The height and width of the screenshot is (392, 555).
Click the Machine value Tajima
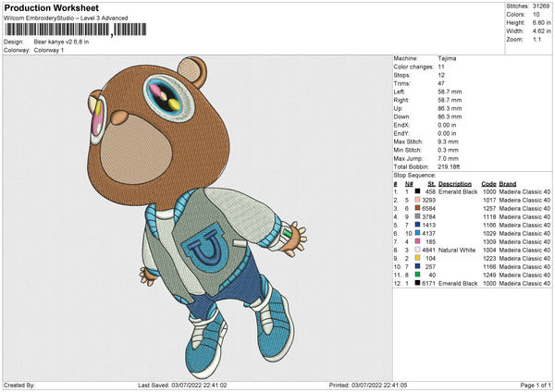447,58
